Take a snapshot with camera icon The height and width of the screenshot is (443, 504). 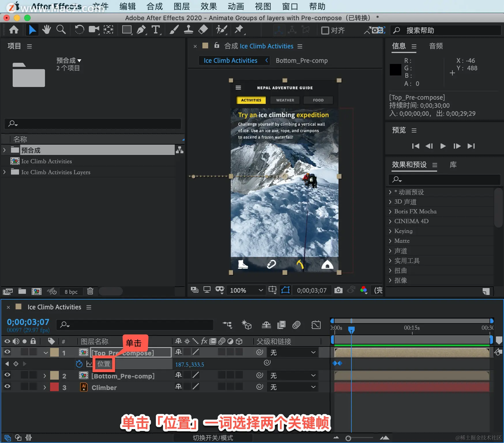(338, 290)
